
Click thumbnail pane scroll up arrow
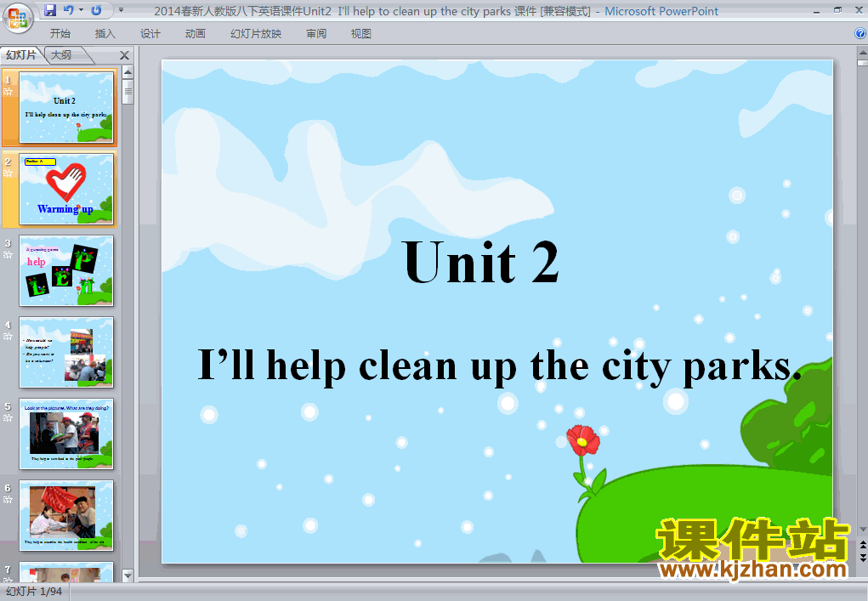128,72
